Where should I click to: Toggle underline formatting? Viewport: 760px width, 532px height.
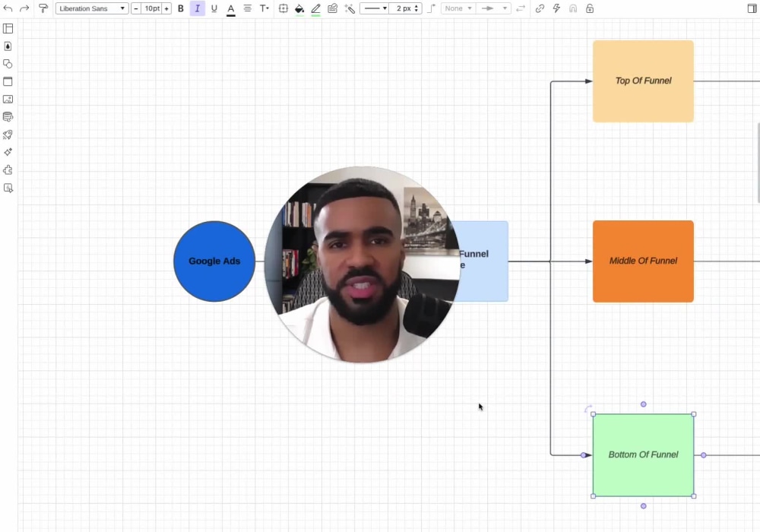pyautogui.click(x=214, y=8)
